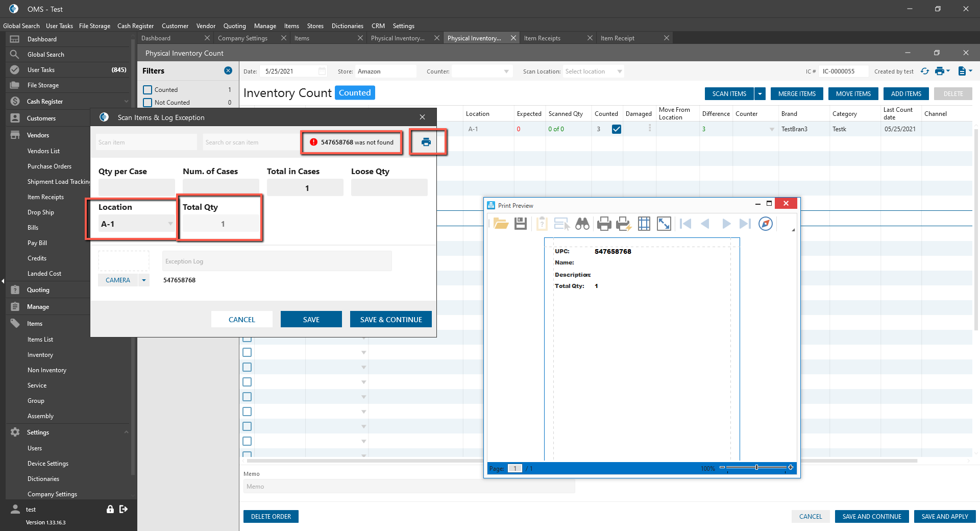
Task: Click the Add Items button
Action: click(906, 94)
